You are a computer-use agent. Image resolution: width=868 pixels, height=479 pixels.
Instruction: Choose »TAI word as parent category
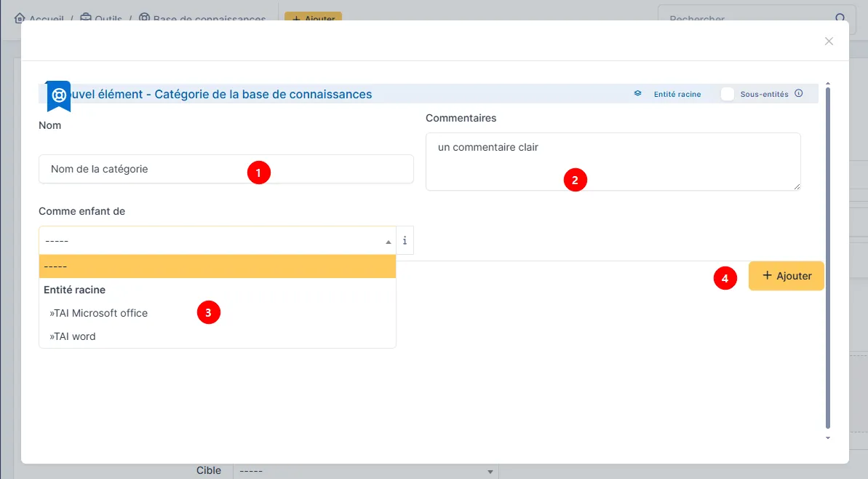pos(218,336)
